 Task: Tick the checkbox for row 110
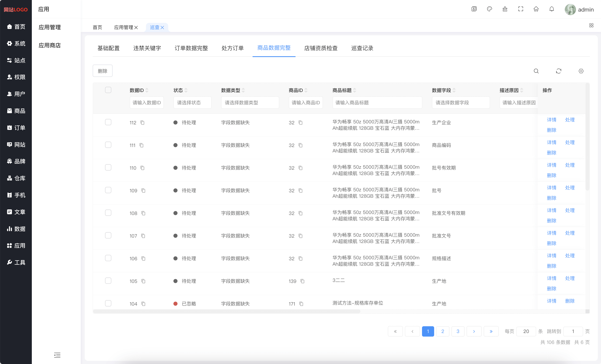click(x=108, y=167)
